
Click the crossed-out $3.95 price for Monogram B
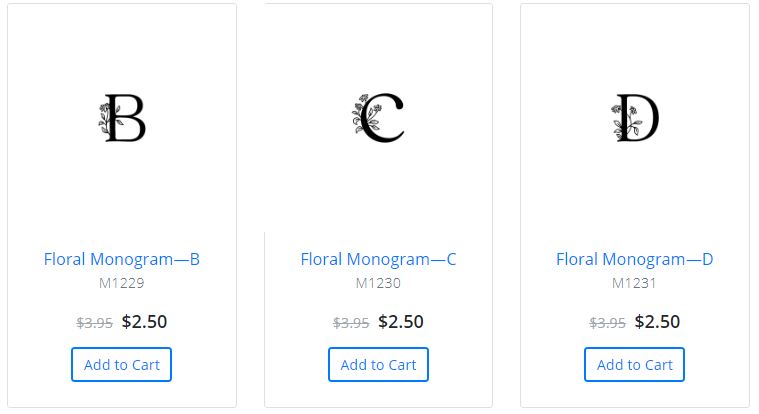(x=94, y=322)
